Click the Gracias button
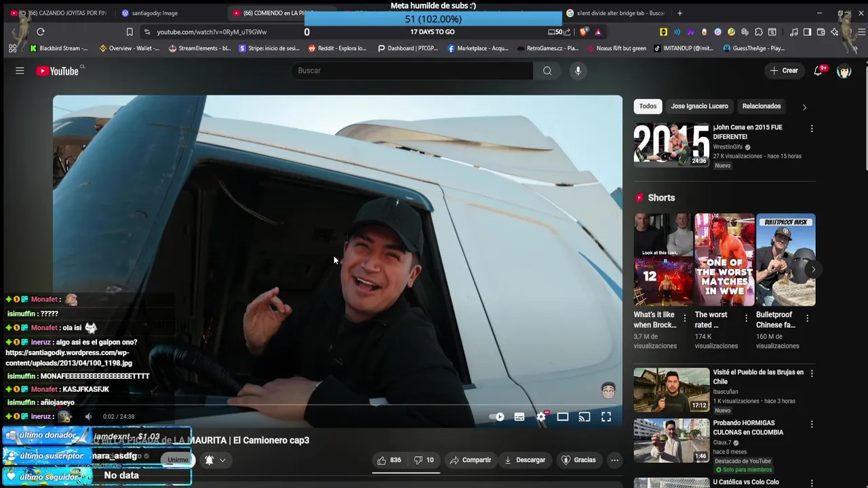 (x=578, y=460)
